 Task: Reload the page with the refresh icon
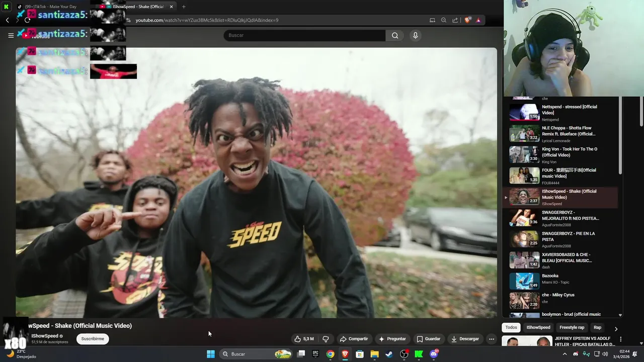tap(27, 20)
